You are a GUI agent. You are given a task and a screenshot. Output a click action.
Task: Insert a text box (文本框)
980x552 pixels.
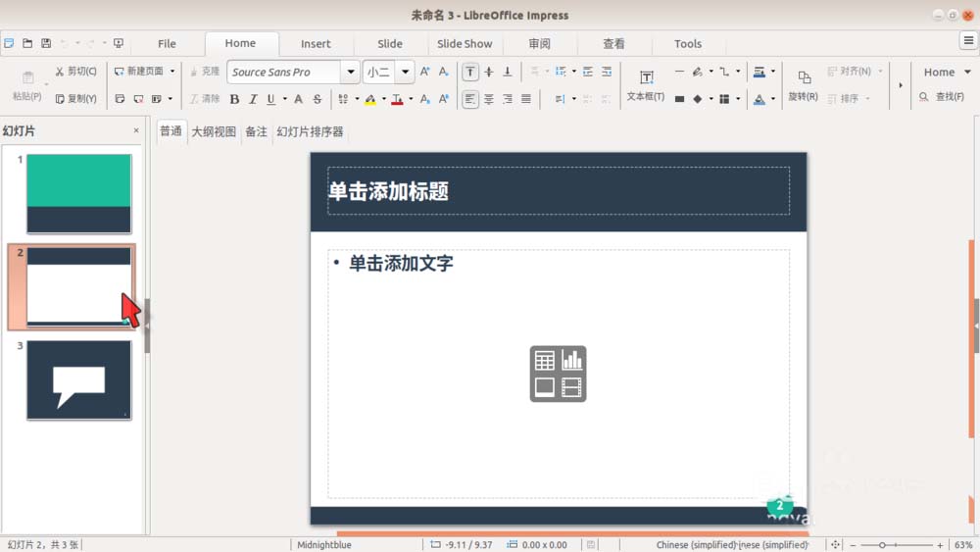coord(646,85)
